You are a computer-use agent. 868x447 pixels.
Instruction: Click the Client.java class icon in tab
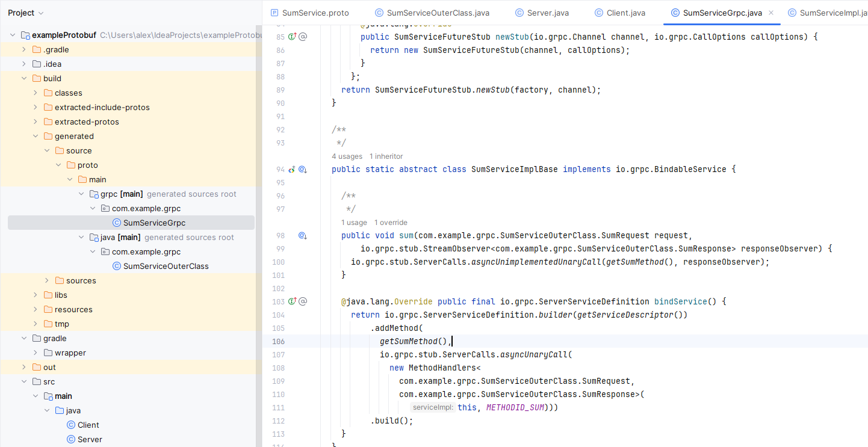point(599,13)
